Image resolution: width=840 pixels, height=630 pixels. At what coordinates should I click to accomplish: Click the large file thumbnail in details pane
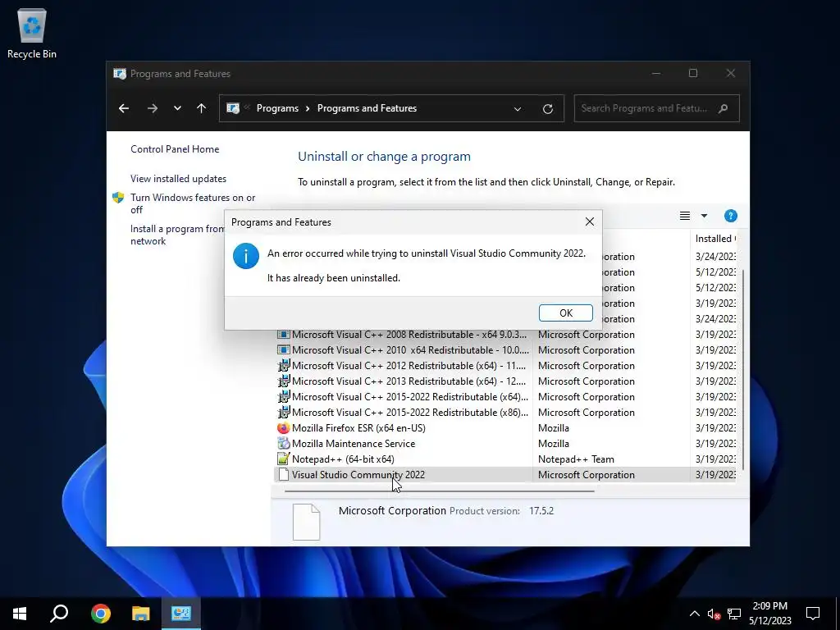[307, 522]
